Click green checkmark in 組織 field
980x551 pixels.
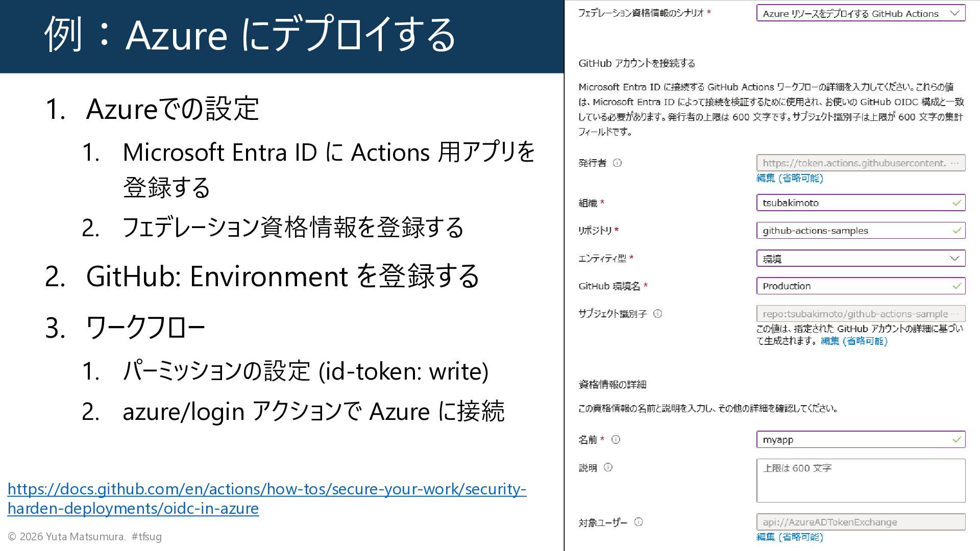[x=957, y=203]
